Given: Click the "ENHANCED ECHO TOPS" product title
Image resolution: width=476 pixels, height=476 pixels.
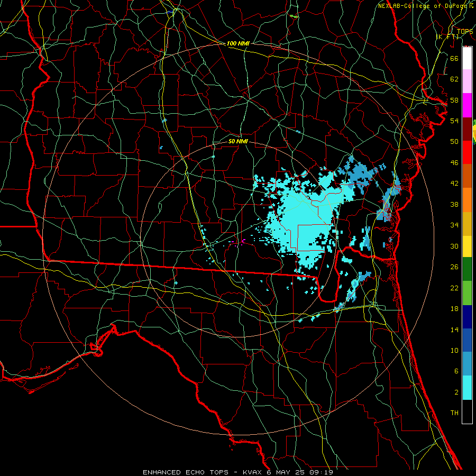Looking at the screenshot, I should pyautogui.click(x=186, y=472).
